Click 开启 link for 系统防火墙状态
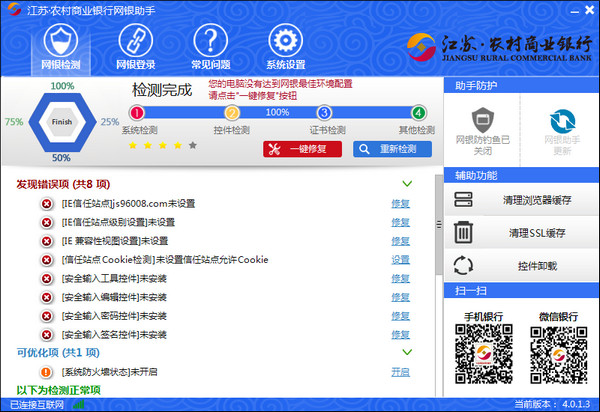The height and width of the screenshot is (412, 600). pos(400,372)
